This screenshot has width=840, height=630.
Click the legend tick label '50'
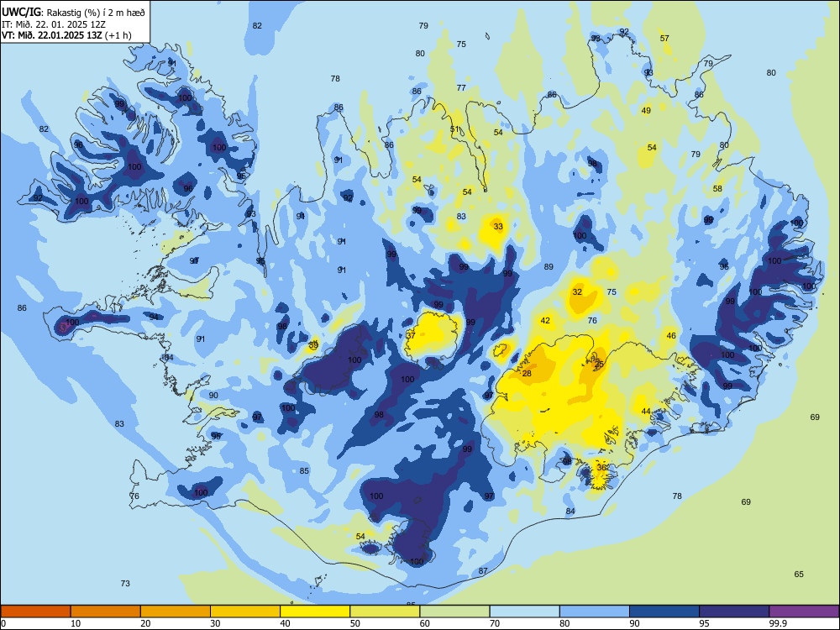[354, 623]
